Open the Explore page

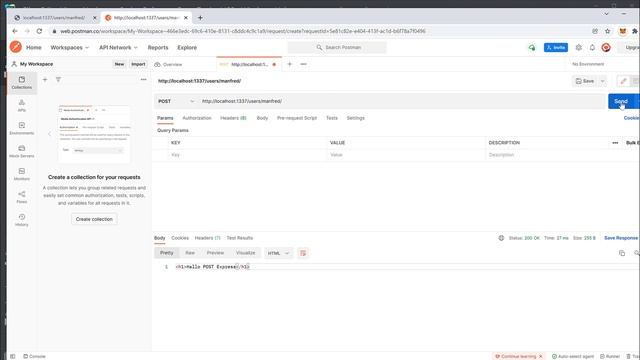(187, 47)
